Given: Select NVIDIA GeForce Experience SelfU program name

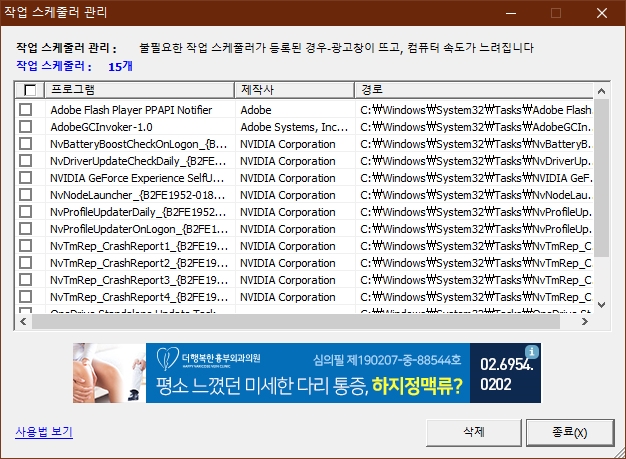Looking at the screenshot, I should tap(137, 178).
